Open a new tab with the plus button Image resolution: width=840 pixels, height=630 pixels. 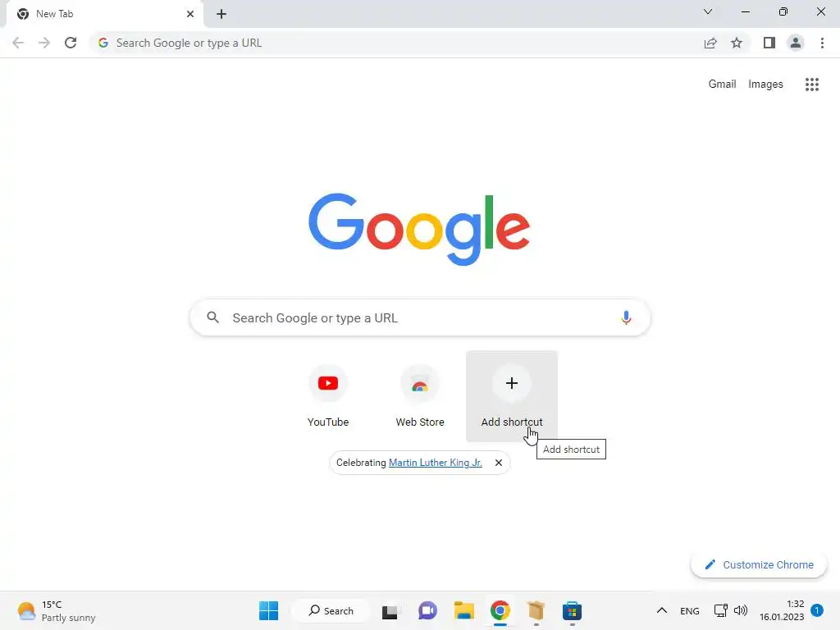[x=221, y=14]
